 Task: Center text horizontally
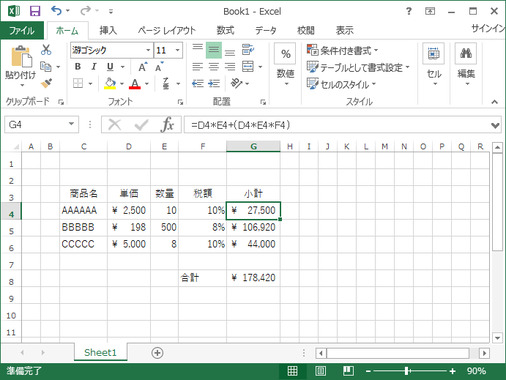214,67
